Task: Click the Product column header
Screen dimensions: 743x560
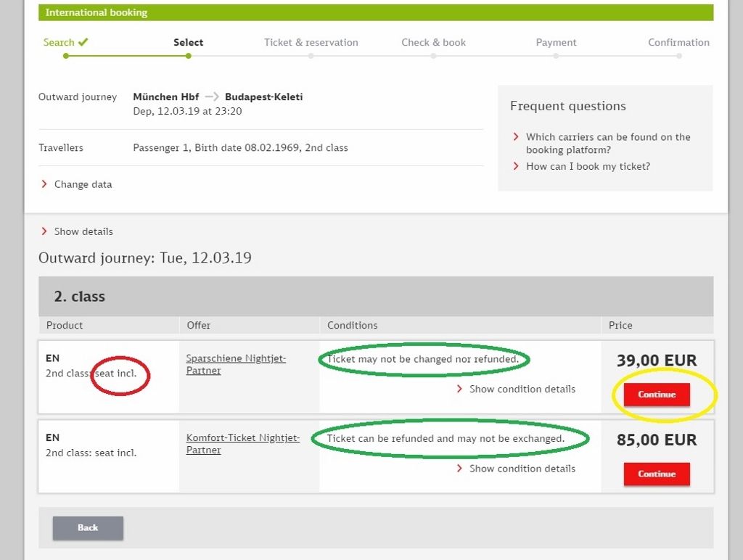Action: click(65, 326)
